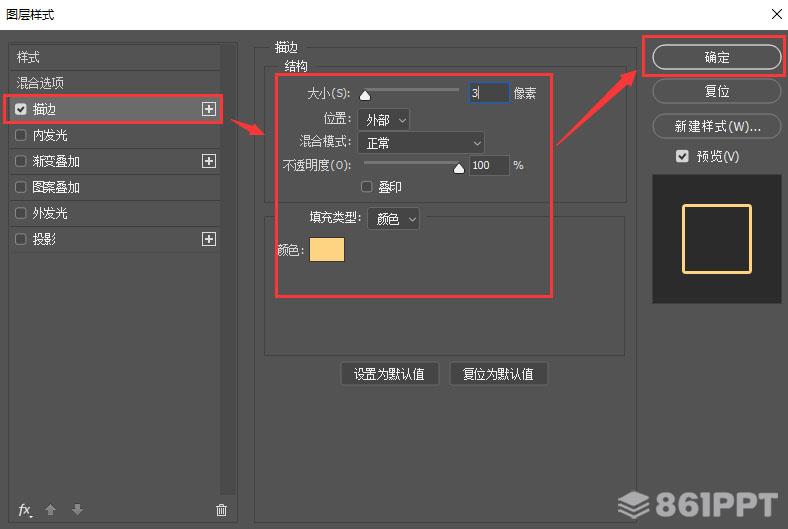
Task: Click the 复位为默认值 button
Action: point(498,374)
